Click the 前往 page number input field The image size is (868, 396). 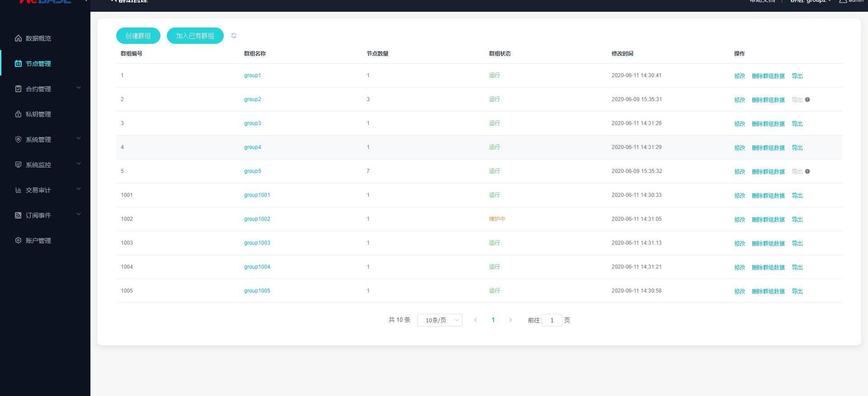point(552,320)
